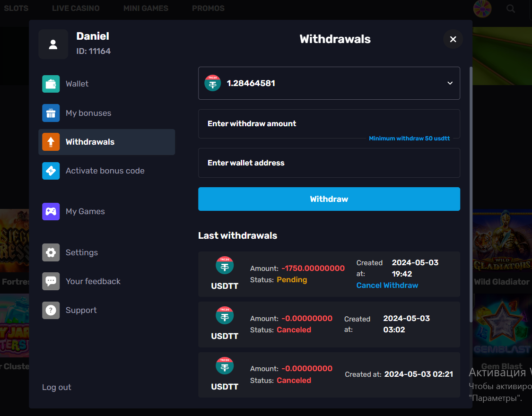Click the search magnifier icon in header
Screen dimensions: 532x416
511,9
